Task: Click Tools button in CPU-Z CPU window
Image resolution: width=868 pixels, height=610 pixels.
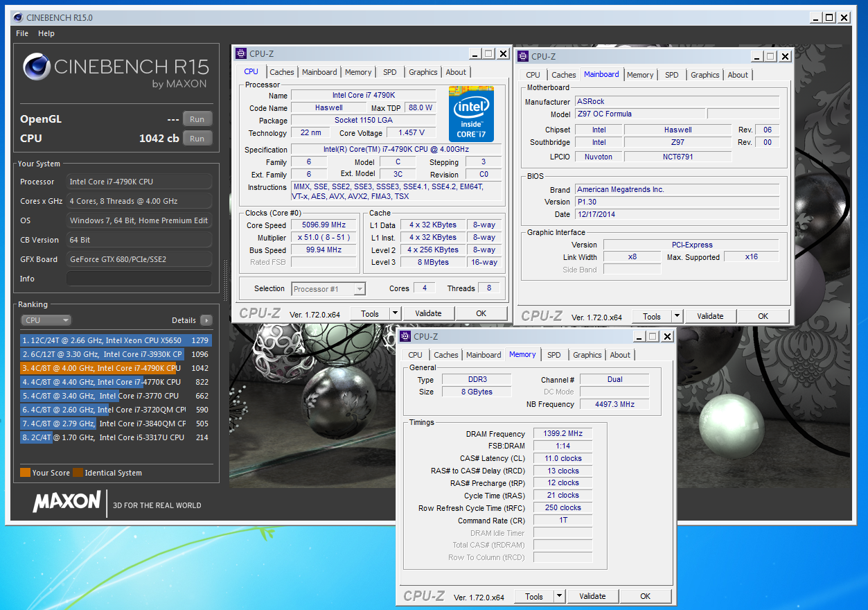Action: point(370,313)
